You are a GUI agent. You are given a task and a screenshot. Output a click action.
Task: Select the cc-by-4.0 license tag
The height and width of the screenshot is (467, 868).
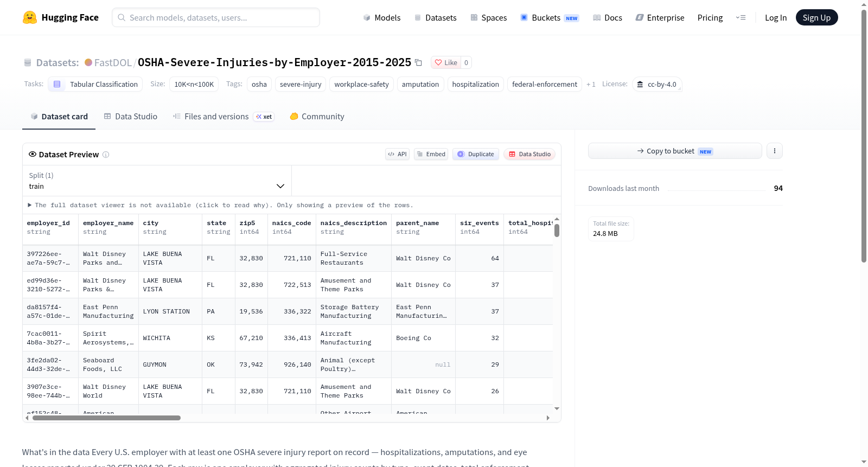[657, 84]
